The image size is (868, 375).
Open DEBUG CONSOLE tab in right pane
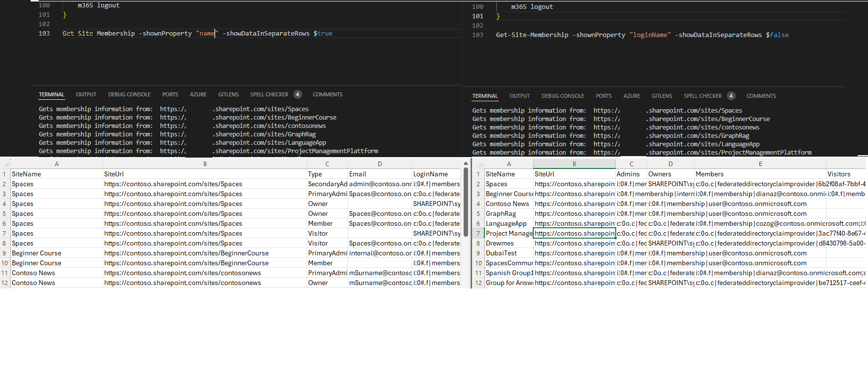pos(563,96)
